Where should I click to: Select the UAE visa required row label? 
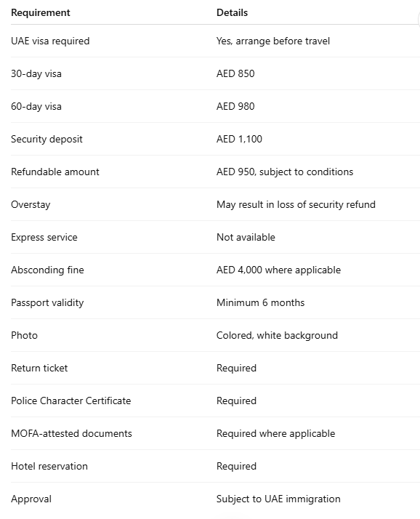50,41
